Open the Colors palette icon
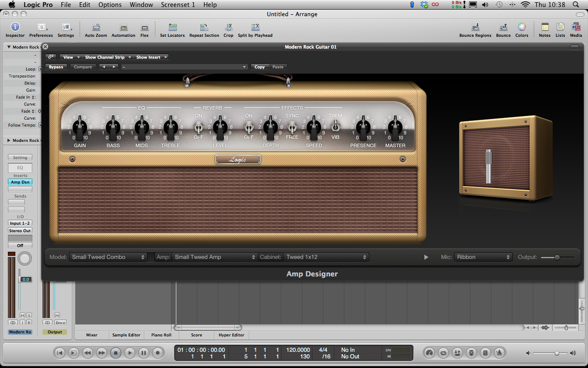 click(521, 28)
